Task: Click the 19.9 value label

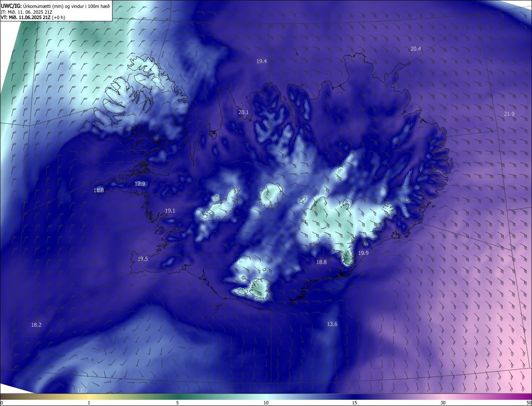Action: [x=363, y=253]
